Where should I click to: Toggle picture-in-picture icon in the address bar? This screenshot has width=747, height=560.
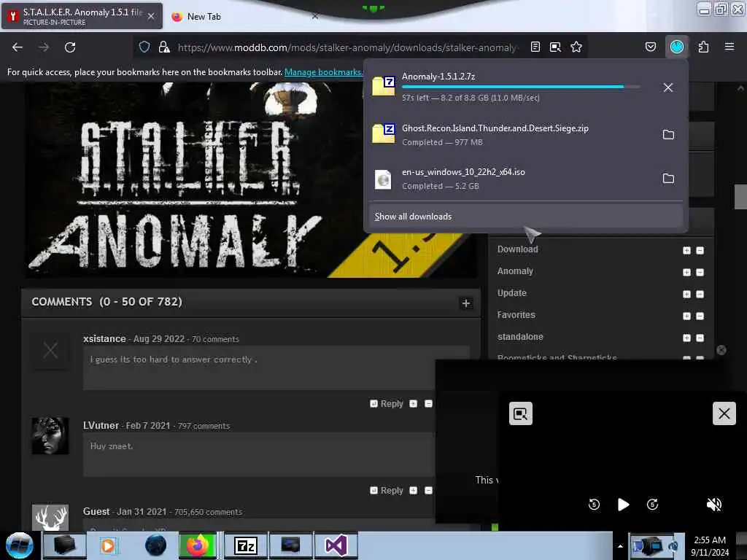pos(555,47)
